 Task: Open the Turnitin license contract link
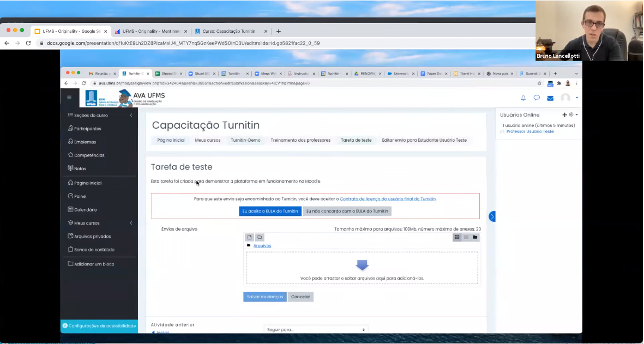point(388,199)
